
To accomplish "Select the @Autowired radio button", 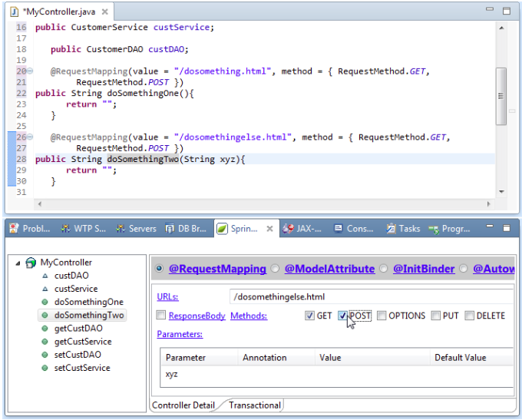I will pyautogui.click(x=464, y=268).
